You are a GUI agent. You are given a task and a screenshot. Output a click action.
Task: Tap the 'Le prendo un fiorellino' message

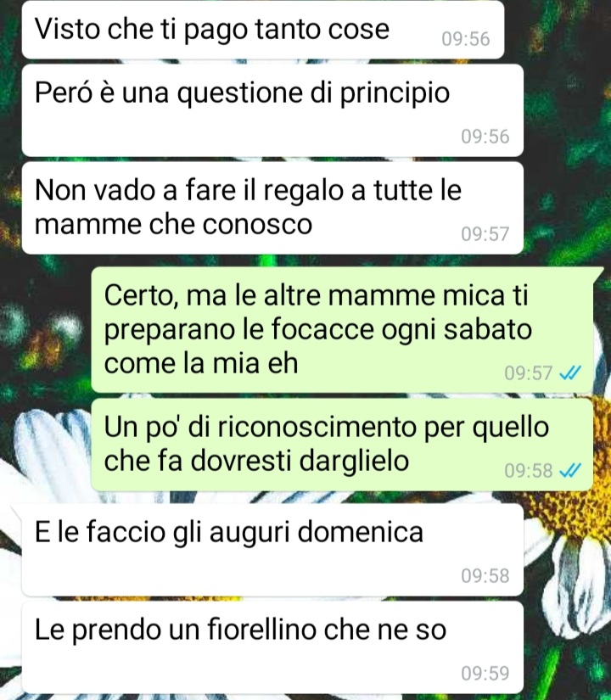[x=272, y=647]
